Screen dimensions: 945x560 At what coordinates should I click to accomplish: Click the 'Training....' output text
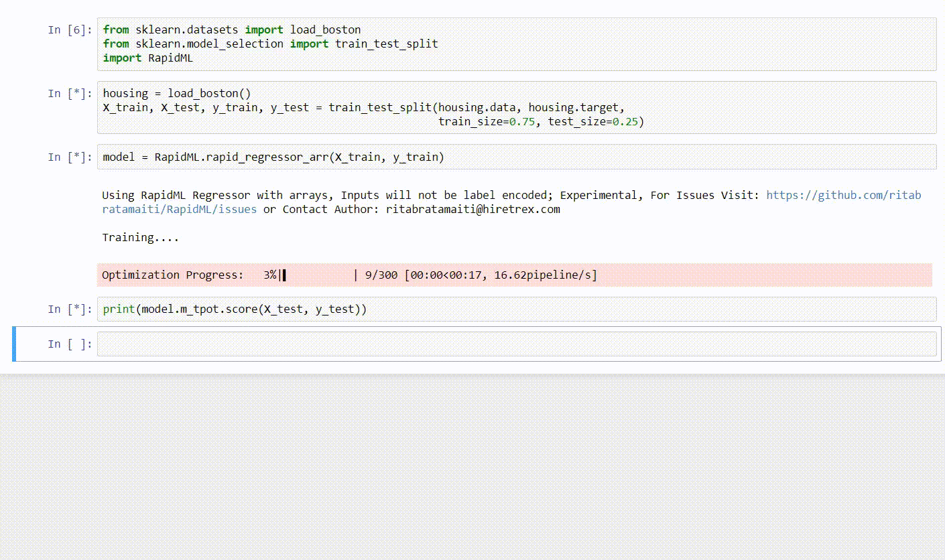click(140, 237)
